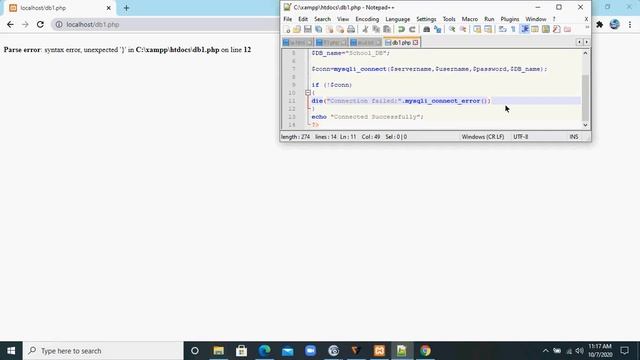Open a new browser tab
This screenshot has width=640, height=360.
[126, 8]
